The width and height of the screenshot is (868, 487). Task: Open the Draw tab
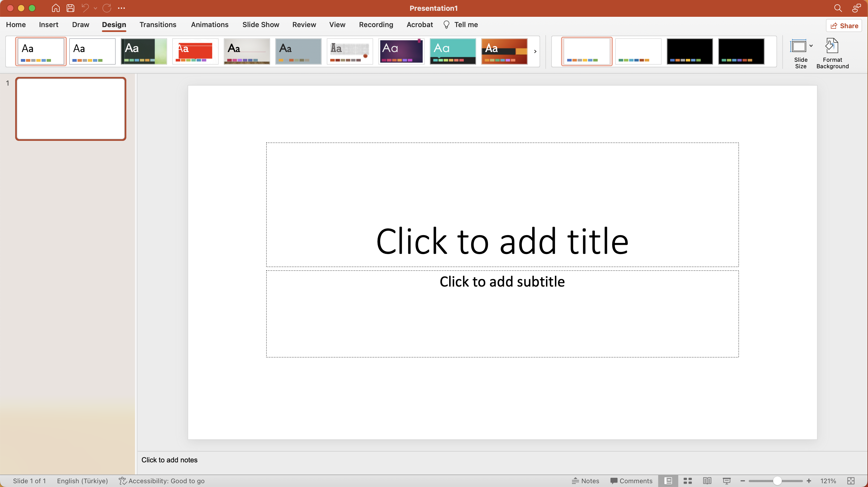81,25
